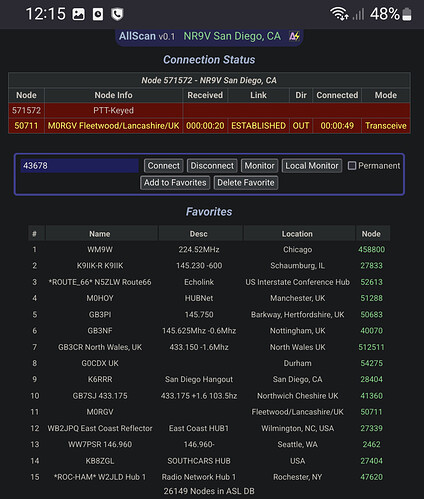
Task: Open the AllScan v0.1 title link
Action: coord(147,36)
